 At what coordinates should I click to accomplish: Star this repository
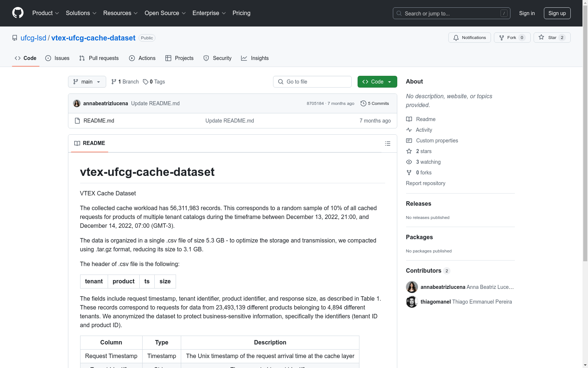pos(552,38)
